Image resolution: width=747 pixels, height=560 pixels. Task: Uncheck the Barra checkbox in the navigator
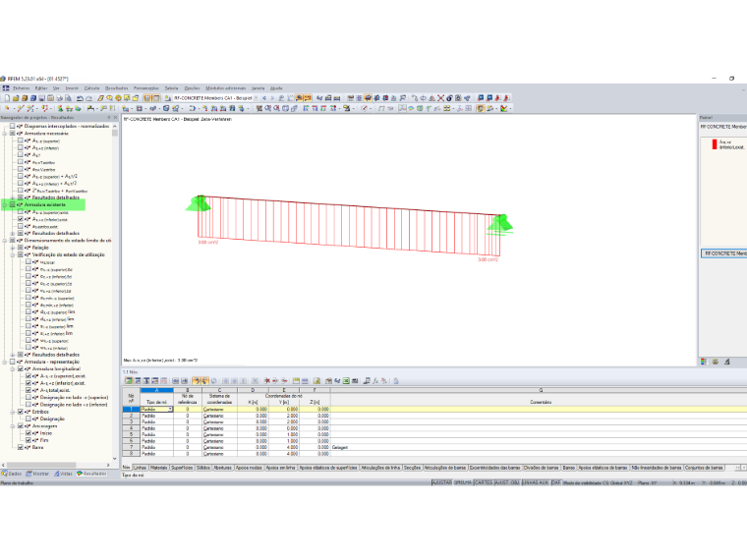21,447
